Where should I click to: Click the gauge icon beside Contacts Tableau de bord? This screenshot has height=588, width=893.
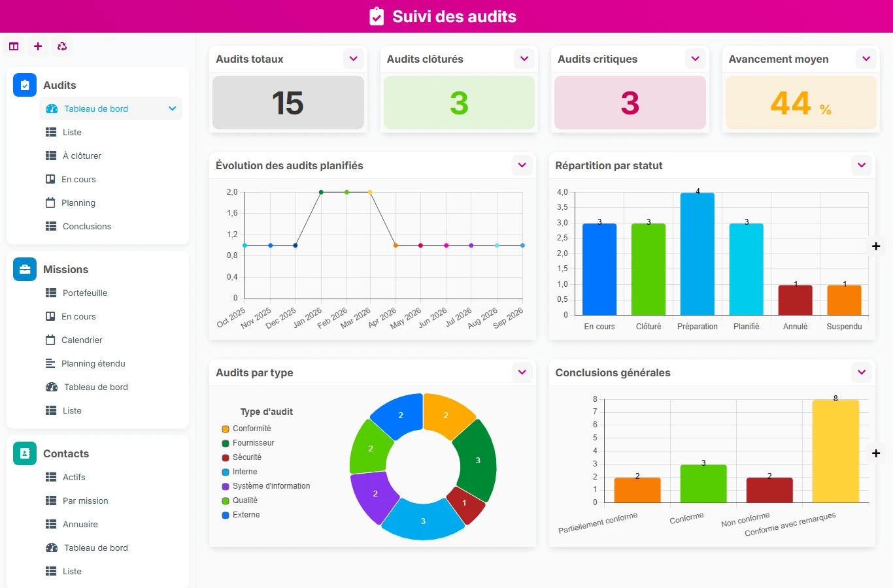(x=52, y=547)
